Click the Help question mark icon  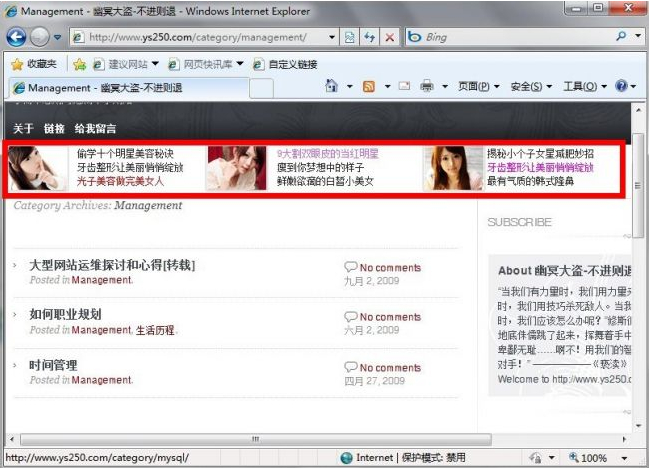tap(621, 87)
